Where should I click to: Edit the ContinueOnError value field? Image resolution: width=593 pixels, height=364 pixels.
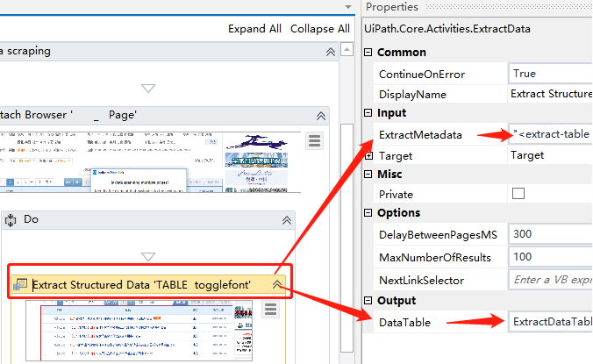click(x=551, y=74)
